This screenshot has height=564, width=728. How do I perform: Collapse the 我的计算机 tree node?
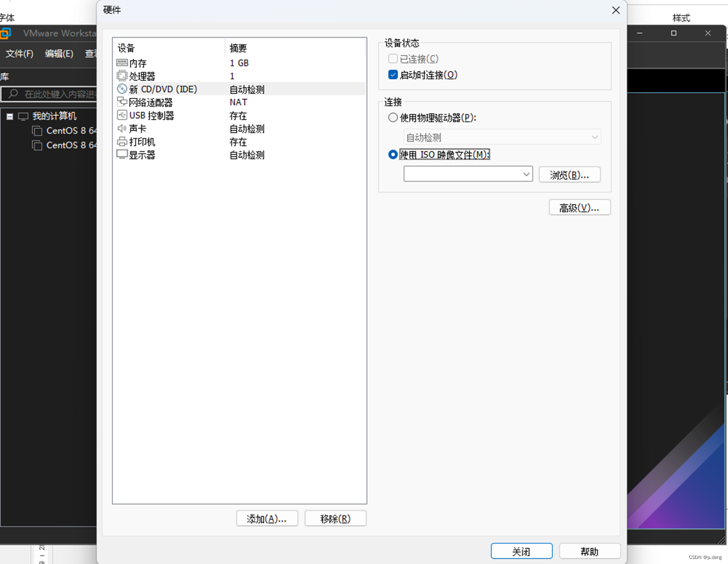(10, 117)
